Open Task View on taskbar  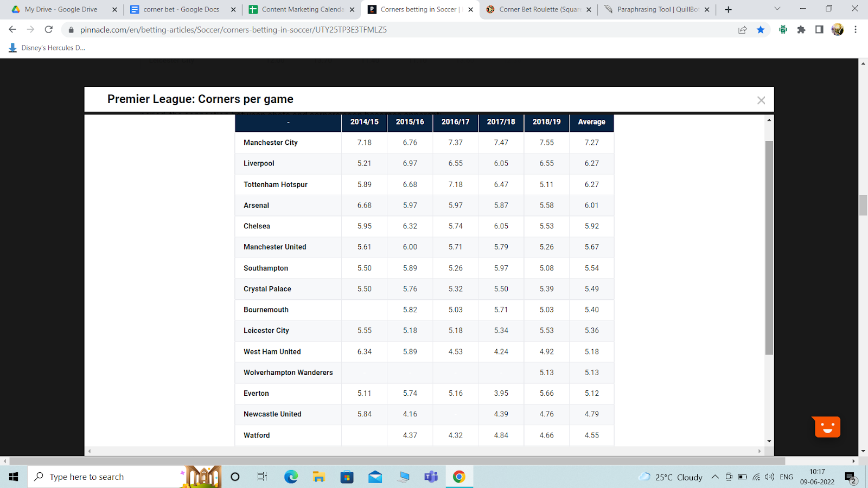[x=262, y=477]
